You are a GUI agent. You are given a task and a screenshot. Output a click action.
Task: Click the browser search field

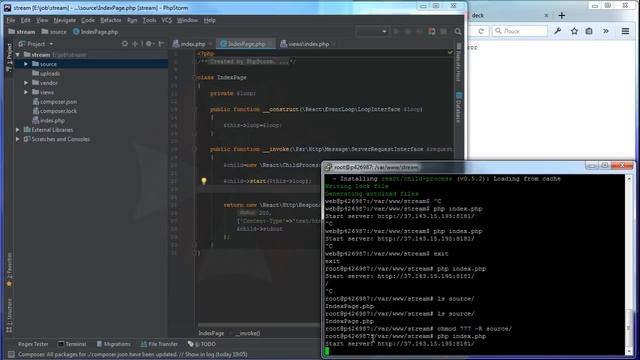tap(520, 31)
